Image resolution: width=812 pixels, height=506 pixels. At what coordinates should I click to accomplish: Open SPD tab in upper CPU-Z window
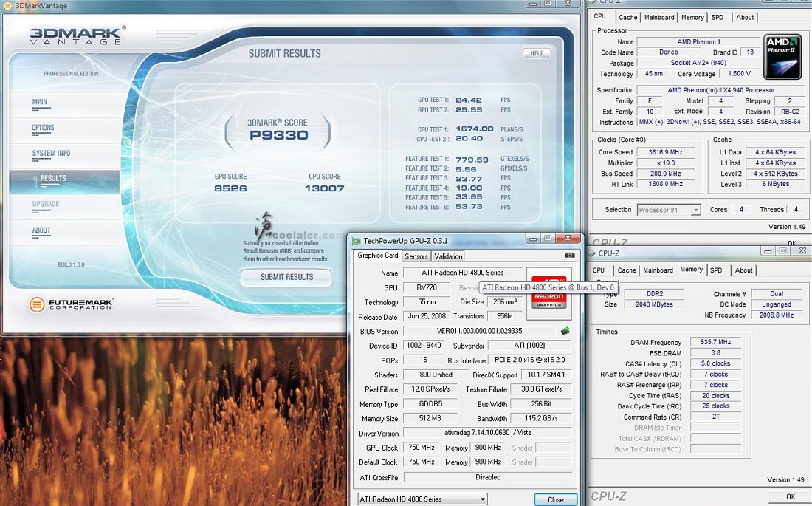point(718,17)
